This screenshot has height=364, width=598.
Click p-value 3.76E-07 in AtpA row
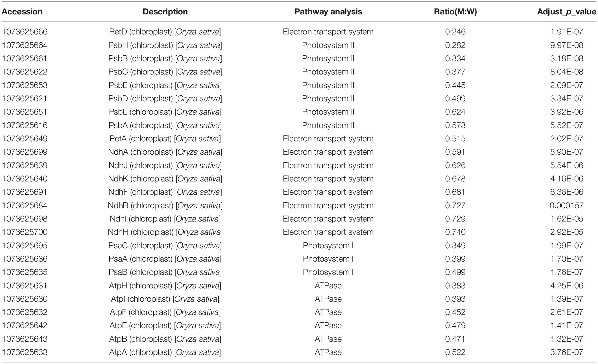tap(567, 352)
